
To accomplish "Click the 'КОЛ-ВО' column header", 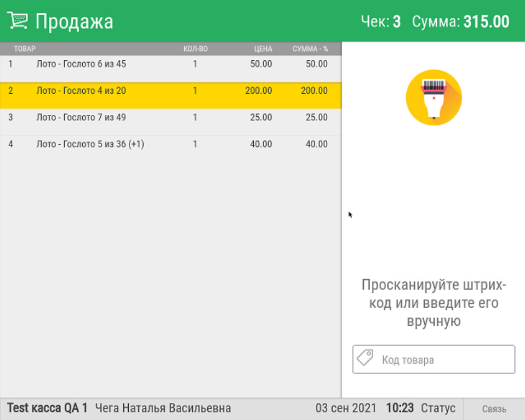I will coord(196,49).
